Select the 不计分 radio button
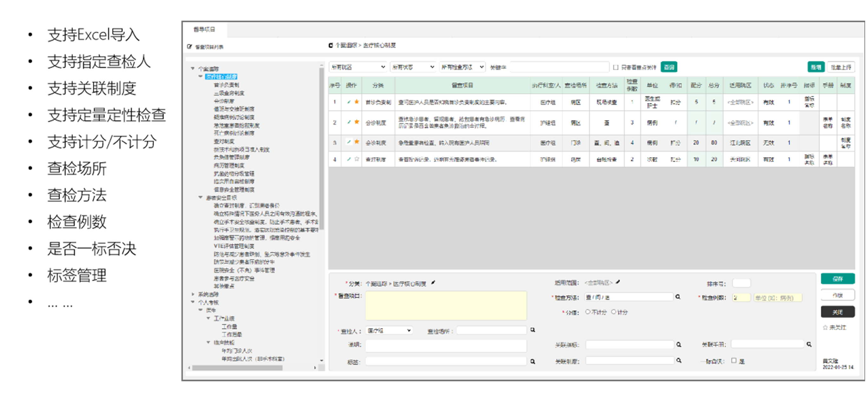 [x=588, y=312]
